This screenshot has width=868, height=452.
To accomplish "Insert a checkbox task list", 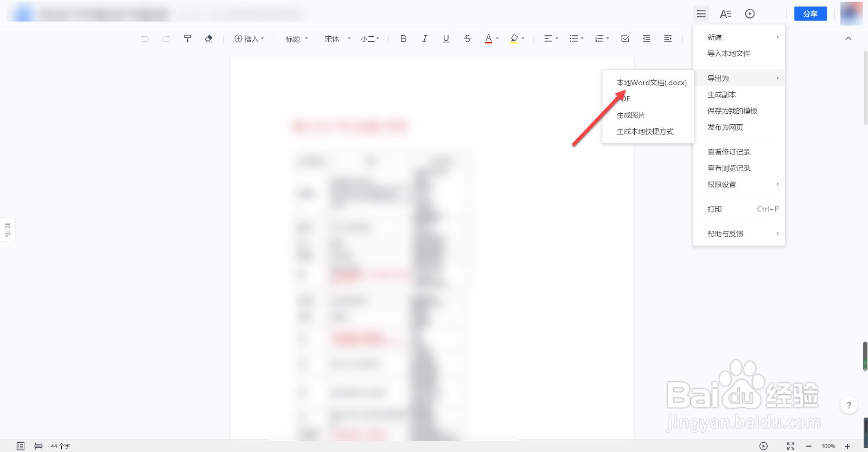I will coord(625,38).
